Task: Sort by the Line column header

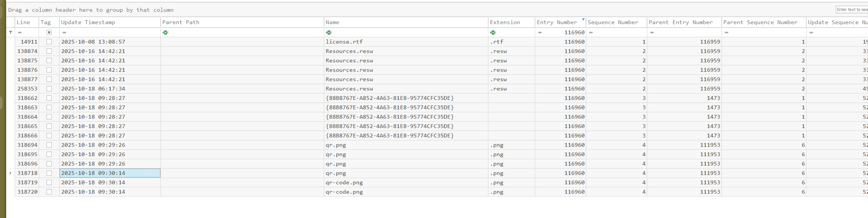Action: [27, 22]
